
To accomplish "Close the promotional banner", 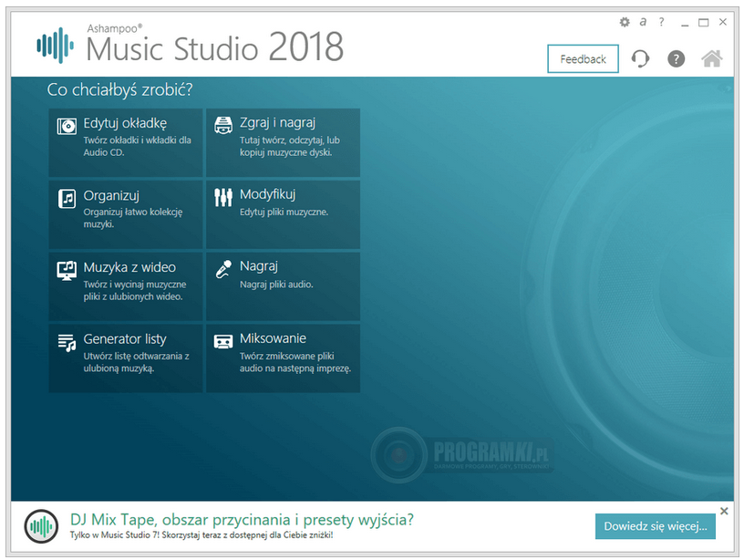I will [724, 511].
